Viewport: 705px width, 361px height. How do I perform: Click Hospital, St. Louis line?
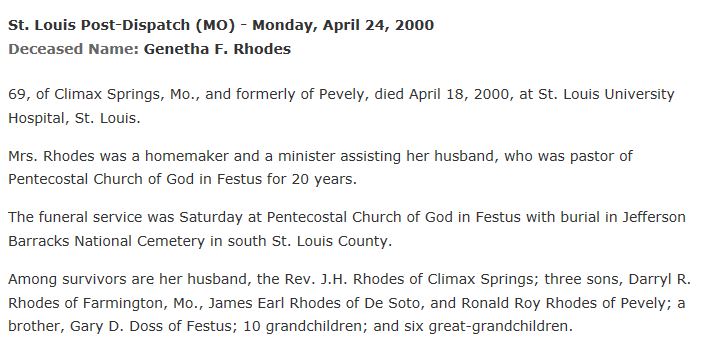[x=74, y=118]
